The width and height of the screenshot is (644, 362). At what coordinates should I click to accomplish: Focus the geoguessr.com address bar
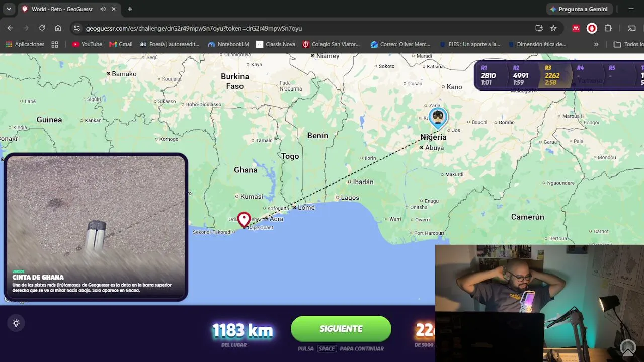coord(302,28)
